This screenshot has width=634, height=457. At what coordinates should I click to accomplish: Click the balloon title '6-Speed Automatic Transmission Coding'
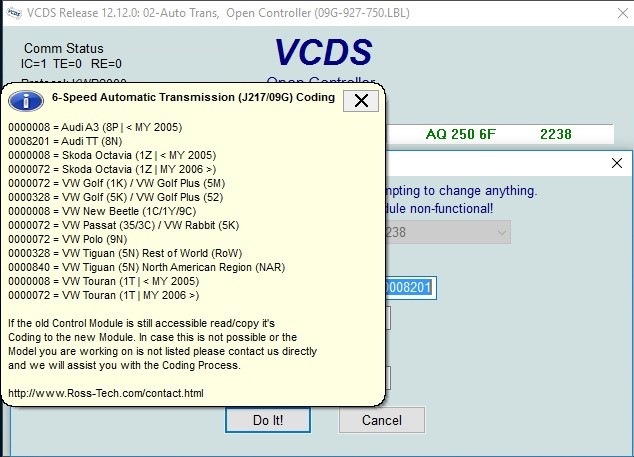point(193,97)
